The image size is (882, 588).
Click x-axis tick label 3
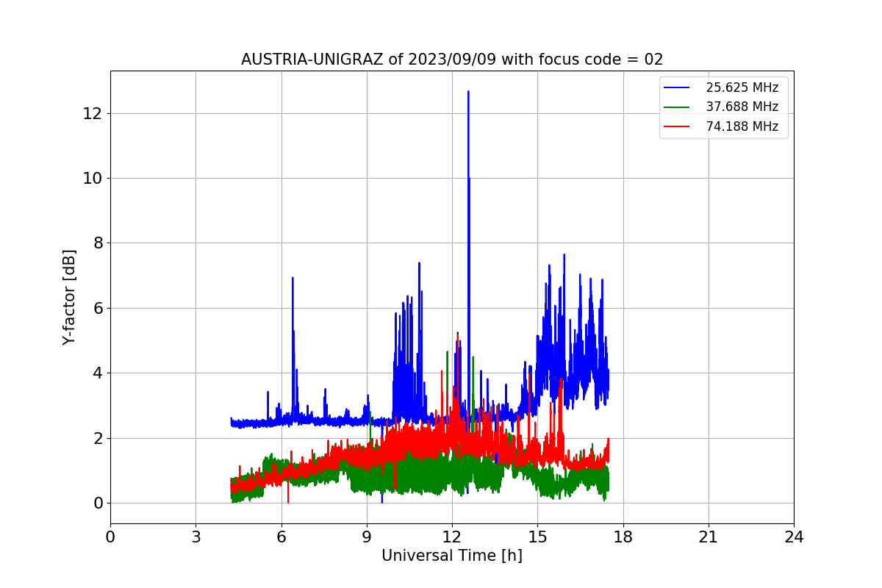(196, 537)
